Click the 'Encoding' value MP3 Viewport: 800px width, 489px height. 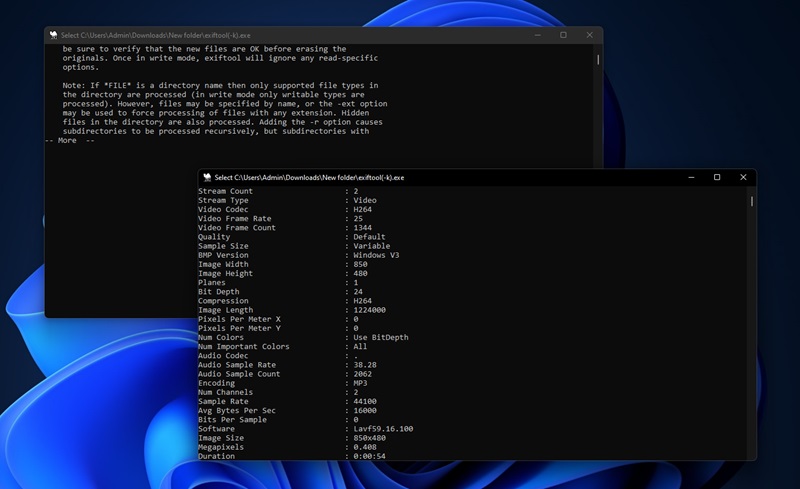pos(360,383)
